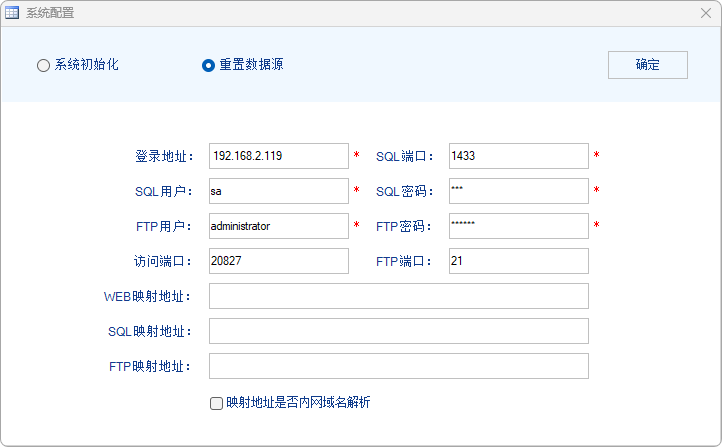Click the empty FTP映射地址 field
This screenshot has width=722, height=447.
pyautogui.click(x=399, y=366)
